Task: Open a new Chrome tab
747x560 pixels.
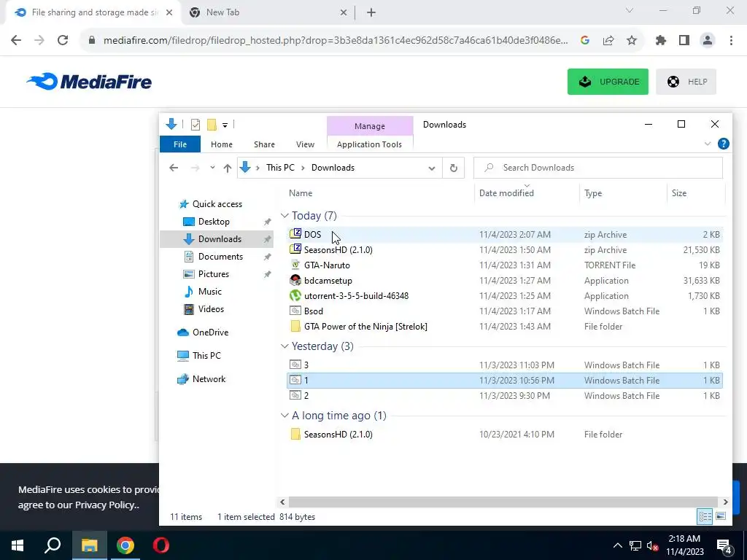Action: (x=371, y=12)
